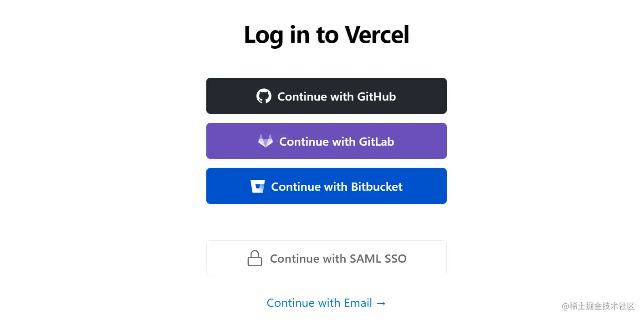
Task: Open the Continue with Email link
Action: [x=320, y=303]
